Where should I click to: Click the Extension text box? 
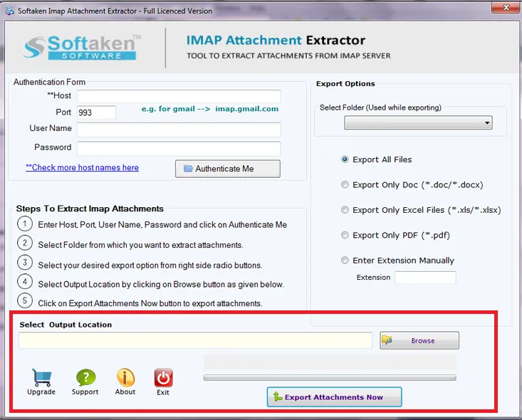(425, 278)
